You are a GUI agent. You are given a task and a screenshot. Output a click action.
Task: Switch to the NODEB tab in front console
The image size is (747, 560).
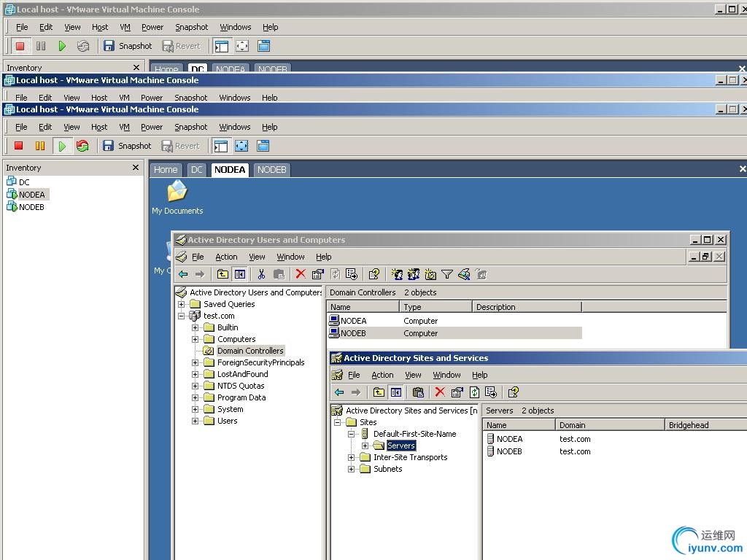[271, 170]
